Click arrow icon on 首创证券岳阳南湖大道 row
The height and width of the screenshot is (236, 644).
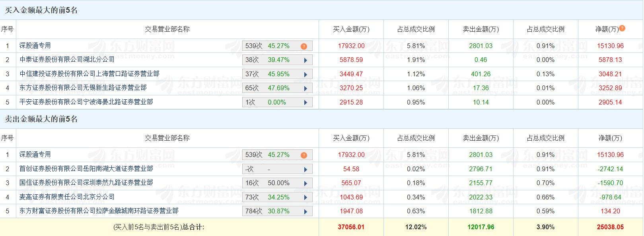(x=305, y=169)
